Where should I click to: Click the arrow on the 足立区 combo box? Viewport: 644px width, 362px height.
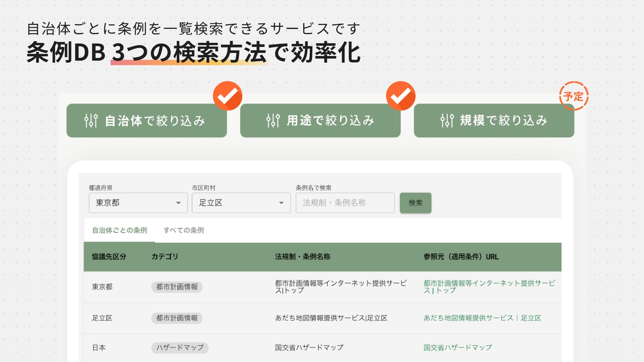click(x=281, y=203)
